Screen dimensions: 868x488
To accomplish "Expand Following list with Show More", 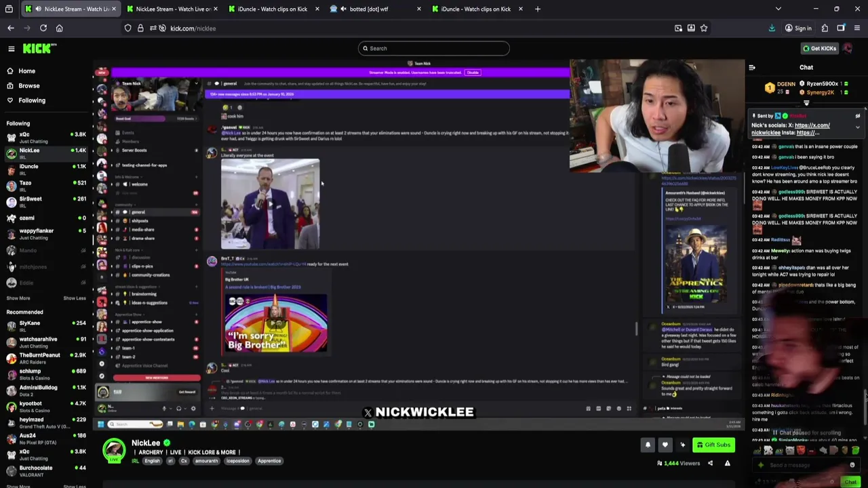I will tap(18, 298).
